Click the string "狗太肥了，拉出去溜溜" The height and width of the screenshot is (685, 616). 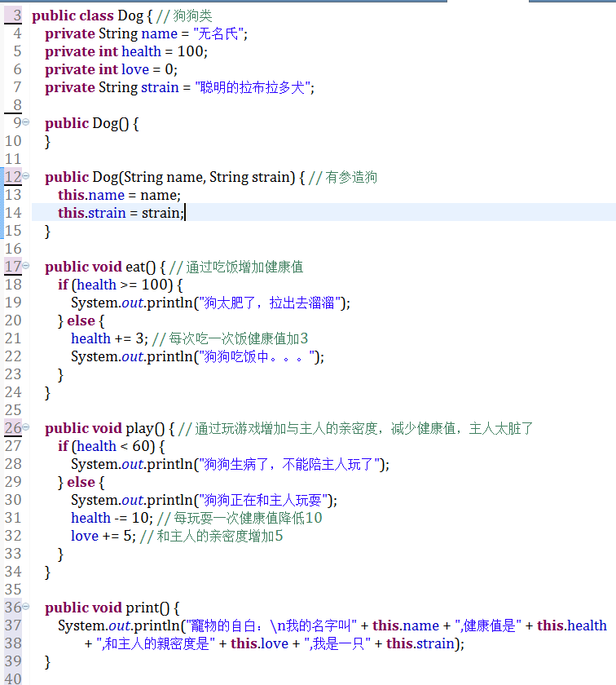271,303
